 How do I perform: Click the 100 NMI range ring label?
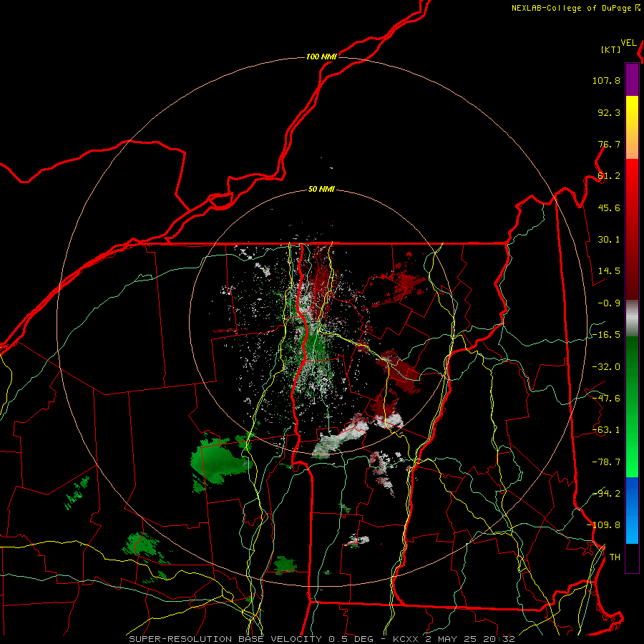click(x=321, y=57)
